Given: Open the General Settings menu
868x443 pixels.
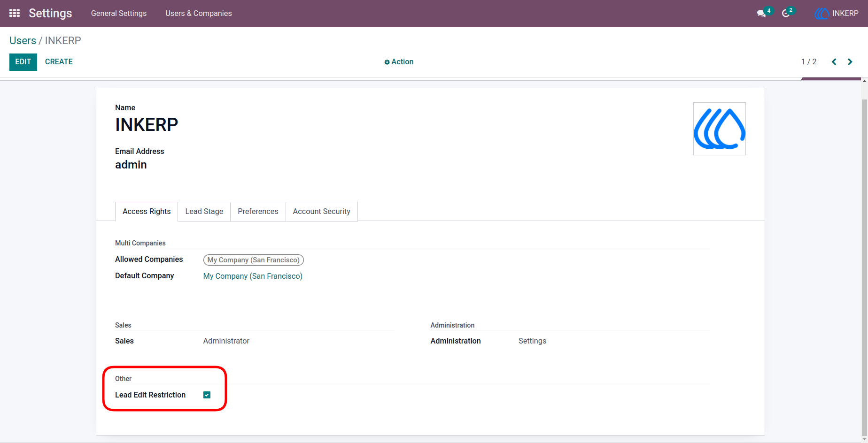Looking at the screenshot, I should 119,14.
